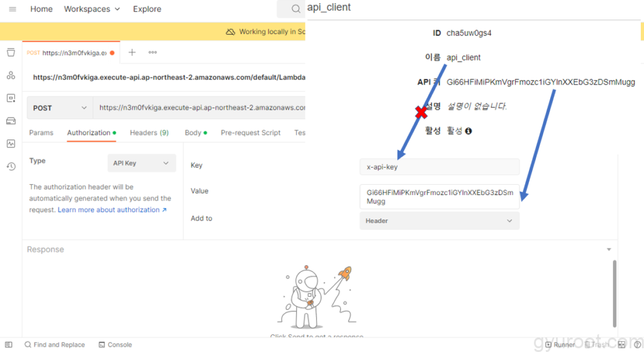This screenshot has width=644, height=352.
Task: Open History sidebar icon
Action: (11, 167)
